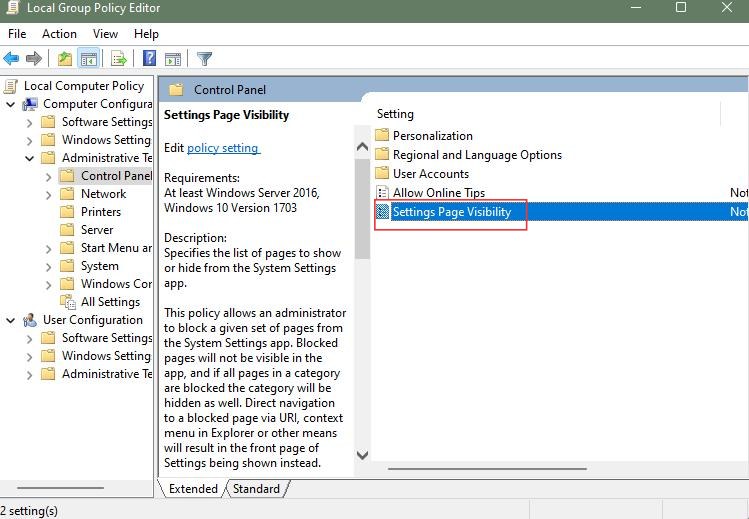Select Server in the tree
749x519 pixels.
point(97,230)
